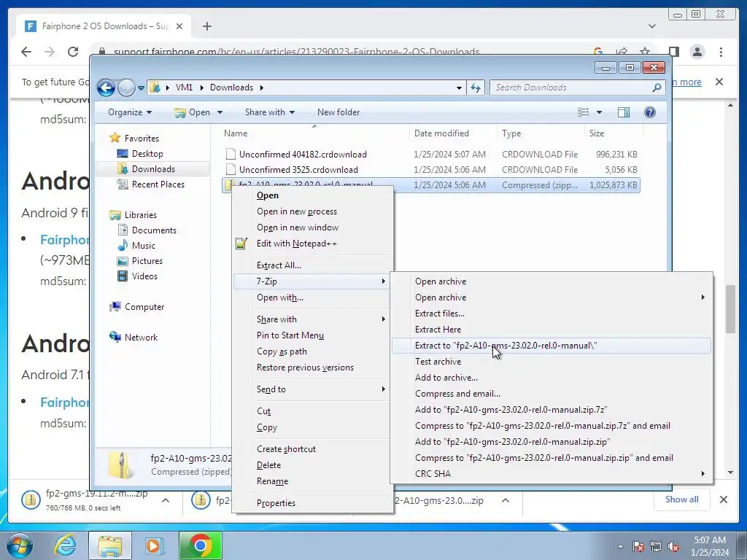Image resolution: width=747 pixels, height=560 pixels.
Task: Show hidden tray icons arrow
Action: (620, 547)
